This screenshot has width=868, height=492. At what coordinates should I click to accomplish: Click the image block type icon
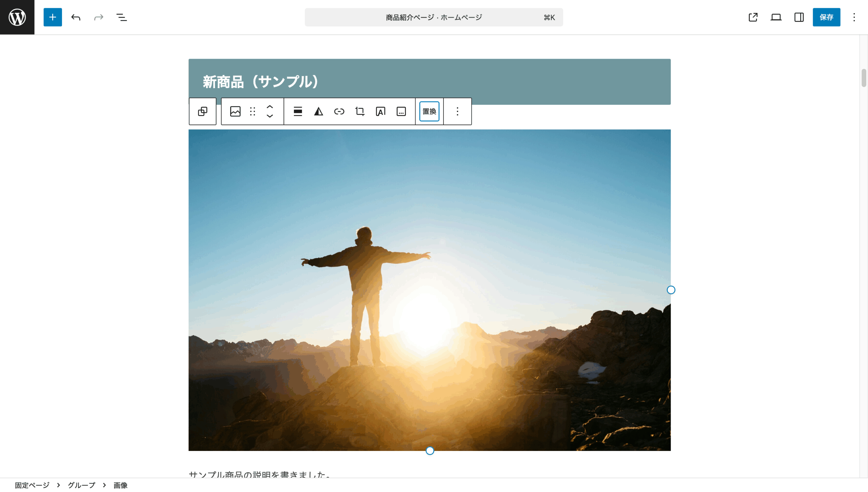tap(235, 111)
